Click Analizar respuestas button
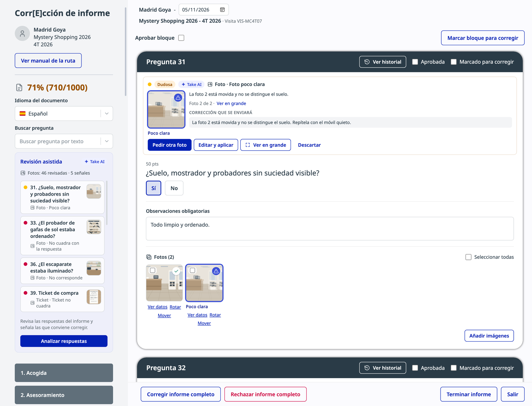This screenshot has height=406, width=532. [x=64, y=341]
